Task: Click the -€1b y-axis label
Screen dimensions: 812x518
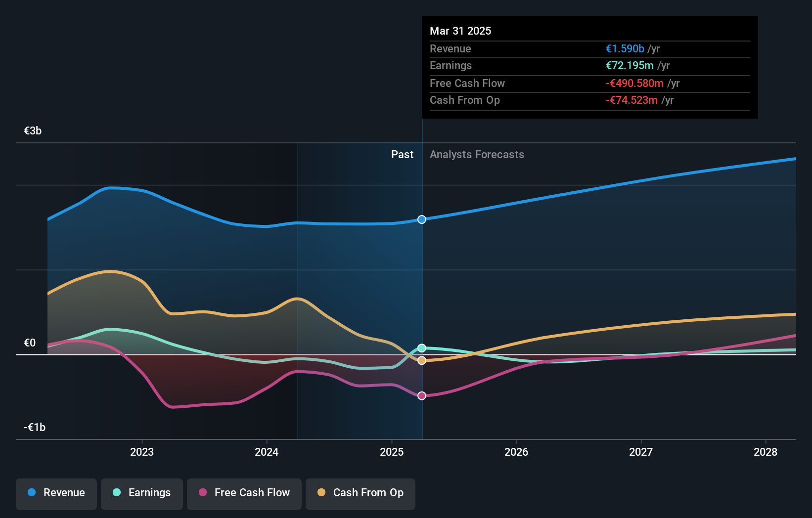Action: (35, 427)
